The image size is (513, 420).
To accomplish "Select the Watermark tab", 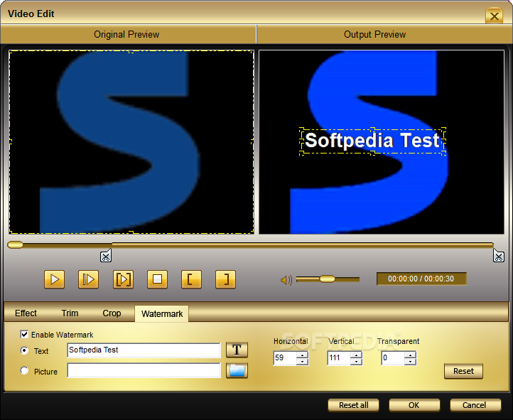I will coord(161,313).
